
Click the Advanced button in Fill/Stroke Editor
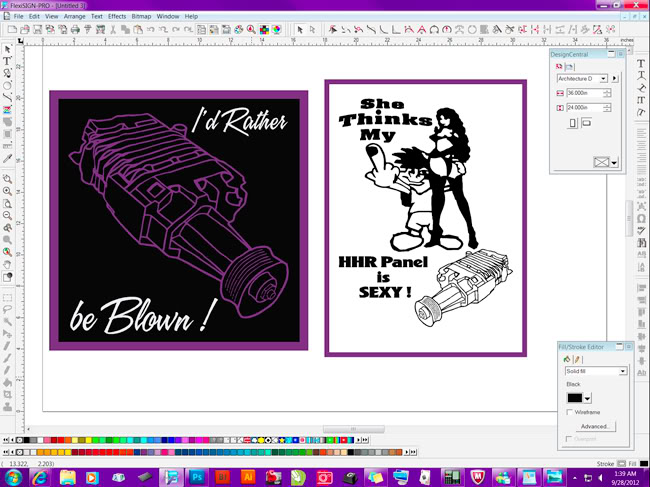[x=596, y=426]
